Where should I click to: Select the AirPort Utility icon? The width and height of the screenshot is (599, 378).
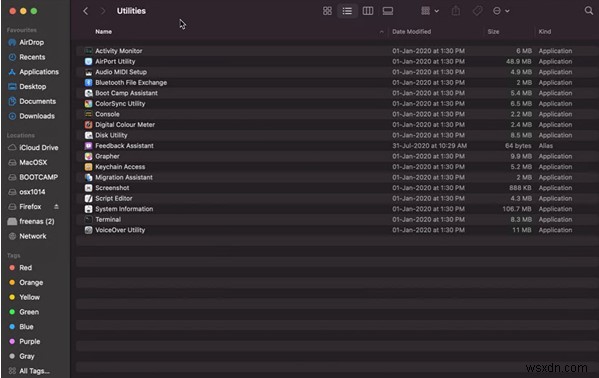pos(88,62)
